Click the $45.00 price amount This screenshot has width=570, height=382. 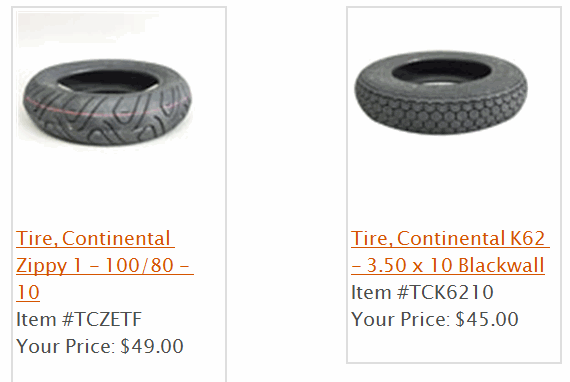point(487,319)
